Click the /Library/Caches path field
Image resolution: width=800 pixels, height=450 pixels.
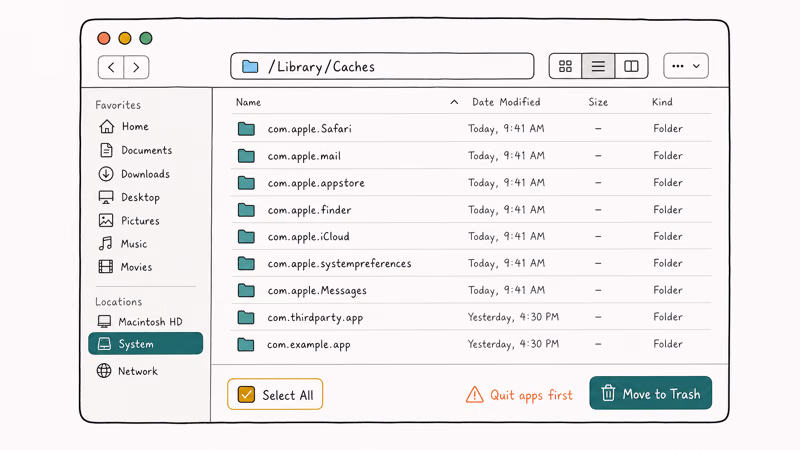point(382,66)
